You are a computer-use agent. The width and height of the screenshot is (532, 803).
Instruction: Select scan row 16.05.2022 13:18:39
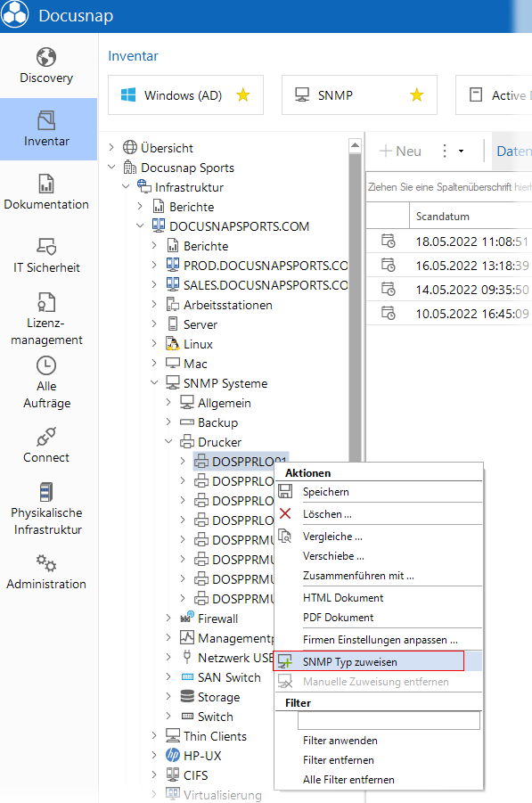click(x=449, y=266)
